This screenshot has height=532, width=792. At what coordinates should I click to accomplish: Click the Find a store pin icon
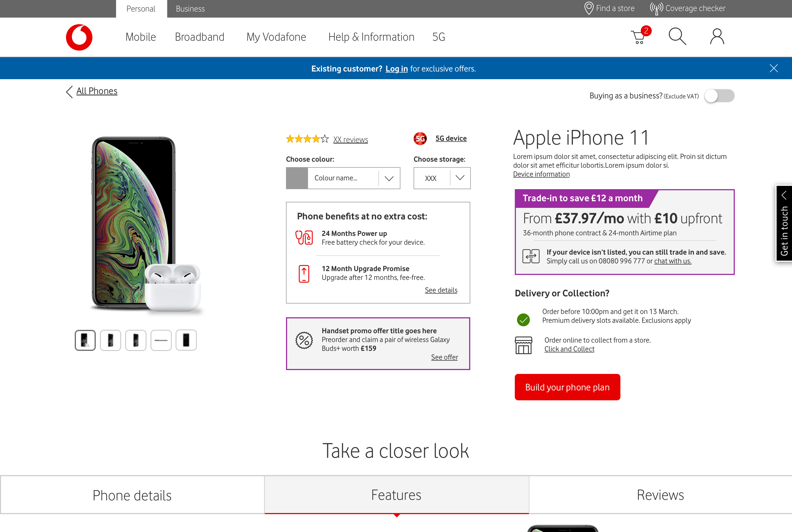coord(589,8)
